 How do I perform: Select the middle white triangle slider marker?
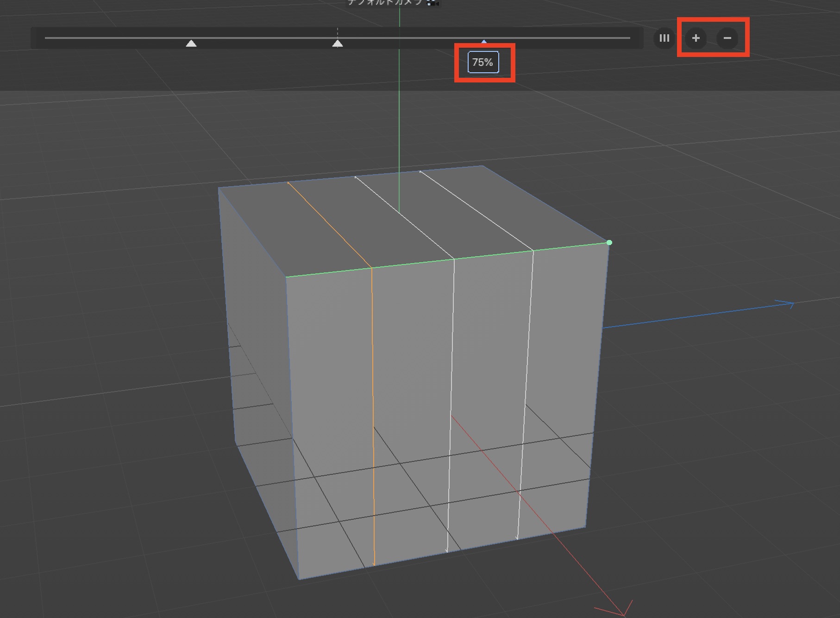point(338,44)
